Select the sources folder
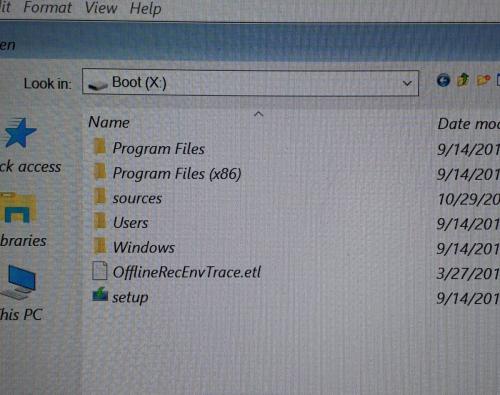 137,199
